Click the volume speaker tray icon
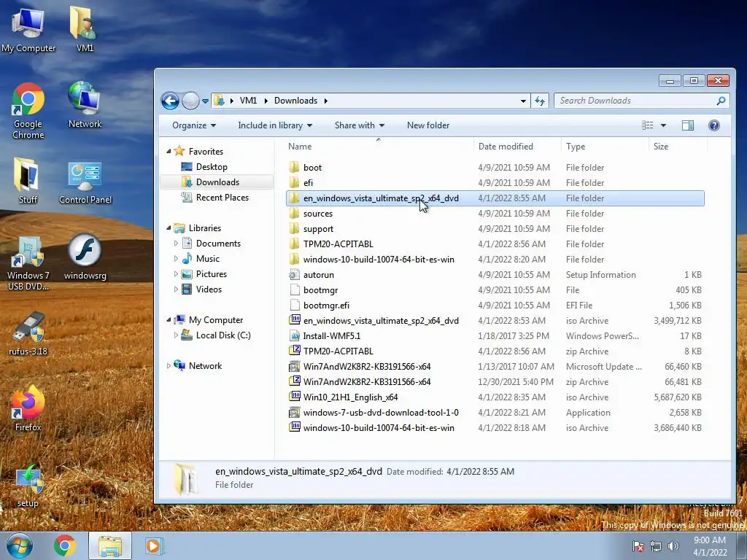Viewport: 747px width, 560px height. pyautogui.click(x=673, y=546)
